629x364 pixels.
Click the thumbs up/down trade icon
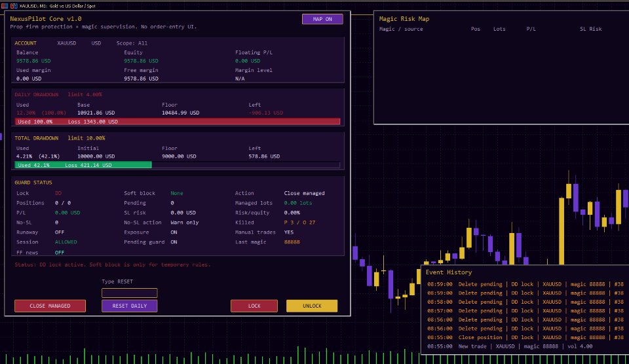point(14,6)
